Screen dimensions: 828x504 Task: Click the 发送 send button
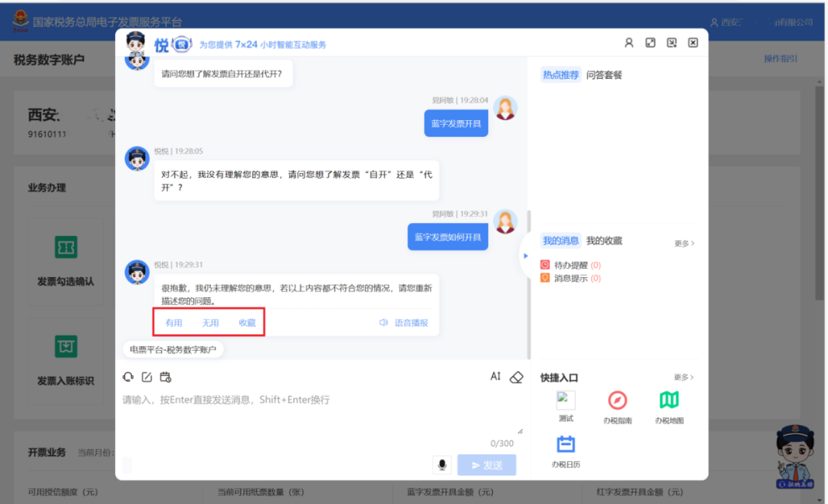click(486, 464)
